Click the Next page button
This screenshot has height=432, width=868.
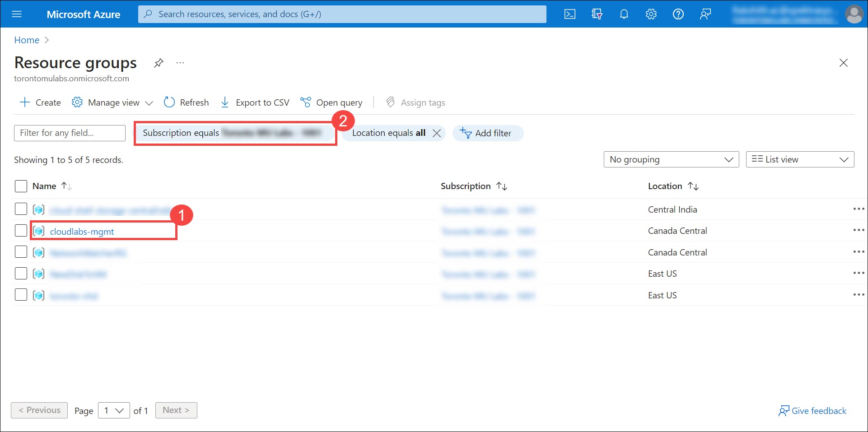pos(176,410)
